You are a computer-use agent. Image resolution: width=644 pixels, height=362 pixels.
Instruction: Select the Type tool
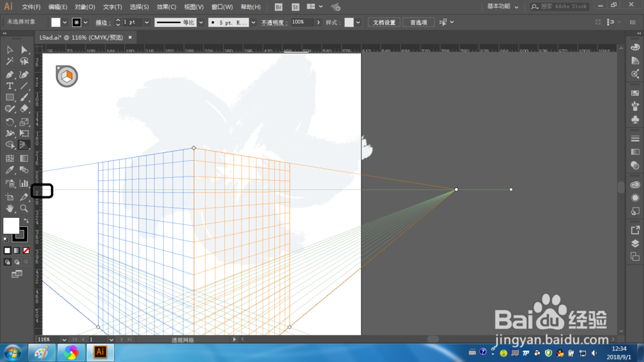point(10,86)
